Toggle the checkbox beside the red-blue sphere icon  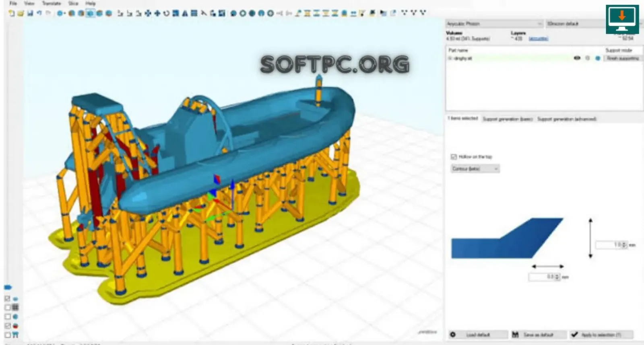(7, 326)
